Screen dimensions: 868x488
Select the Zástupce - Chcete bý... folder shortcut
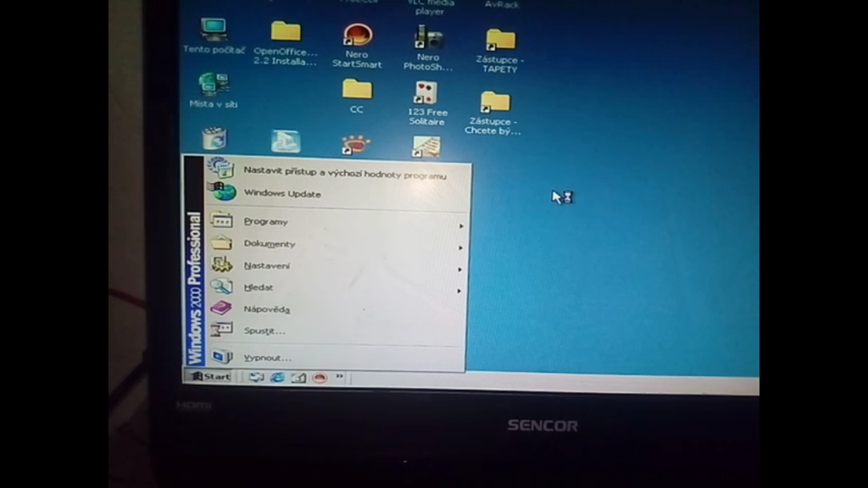tap(493, 113)
